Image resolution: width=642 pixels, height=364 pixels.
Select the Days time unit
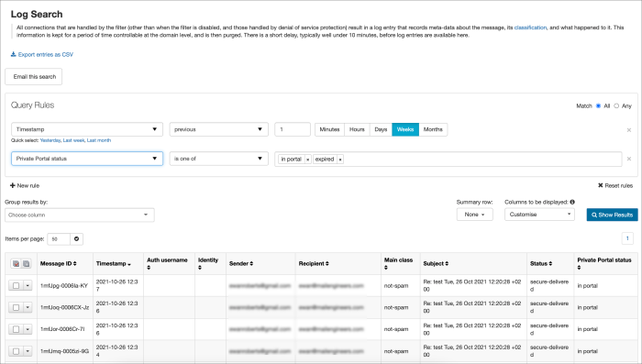(381, 129)
